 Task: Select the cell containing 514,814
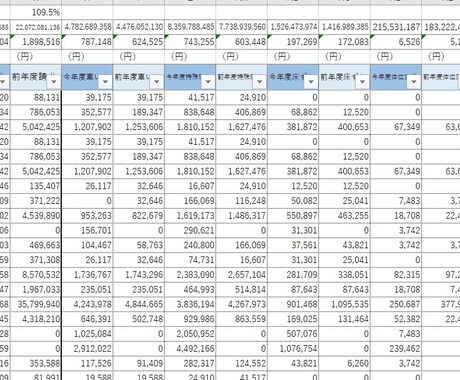(x=242, y=289)
